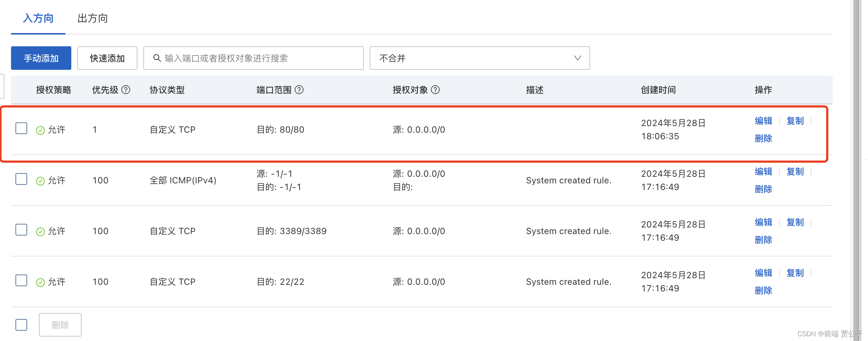Edit the port 80/80 rule
The width and height of the screenshot is (868, 341).
(763, 121)
